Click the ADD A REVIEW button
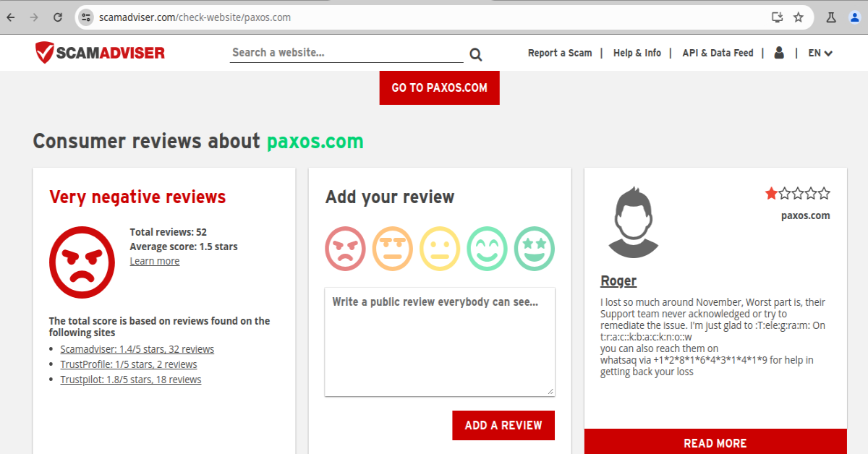The image size is (868, 454). tap(503, 425)
